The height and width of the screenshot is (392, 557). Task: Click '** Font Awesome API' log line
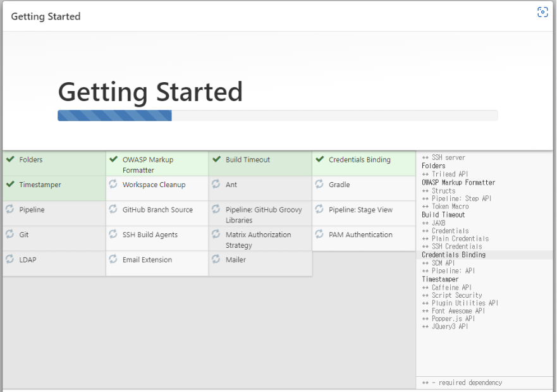coord(453,311)
